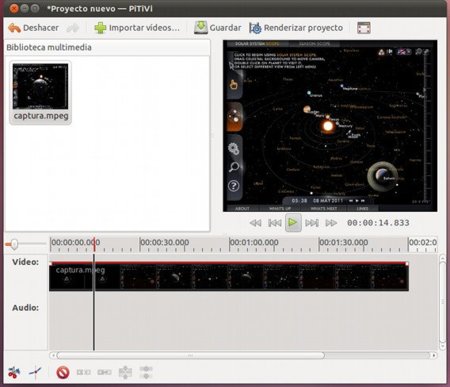Jump to end of timeline
This screenshot has height=387, width=450.
(312, 223)
